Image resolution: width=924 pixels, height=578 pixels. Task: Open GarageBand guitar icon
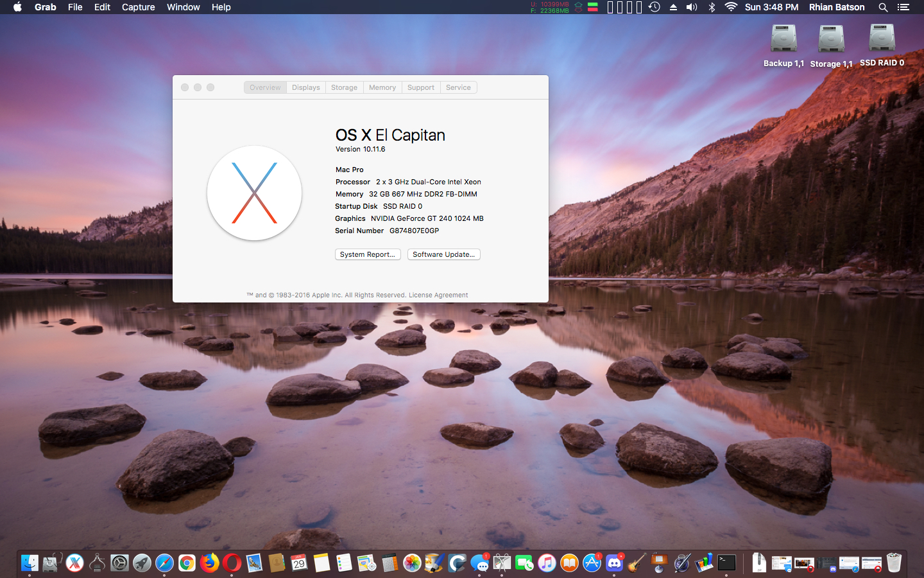637,563
